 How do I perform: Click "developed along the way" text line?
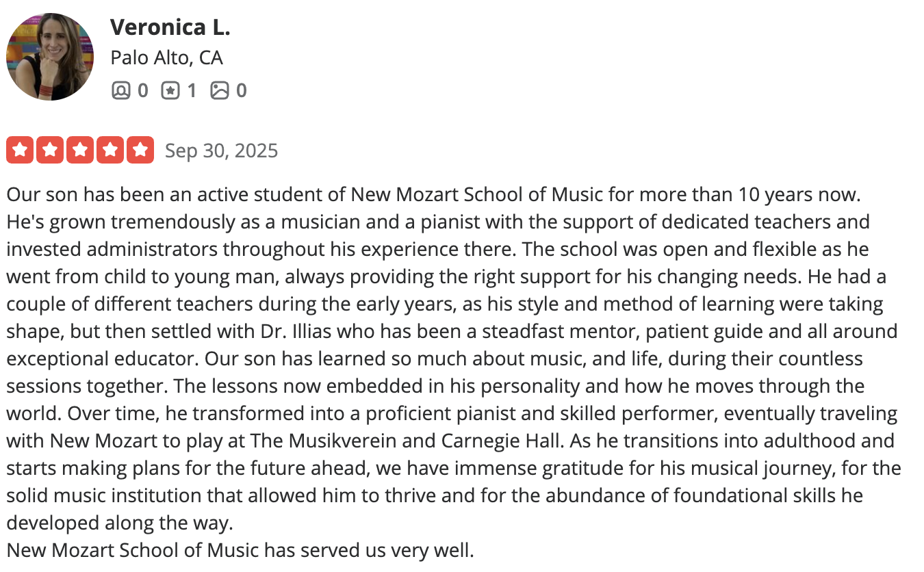pos(120,523)
